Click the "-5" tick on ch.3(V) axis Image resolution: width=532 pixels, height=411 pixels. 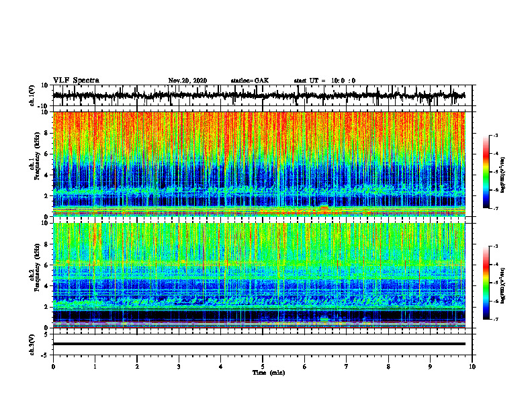click(x=45, y=355)
